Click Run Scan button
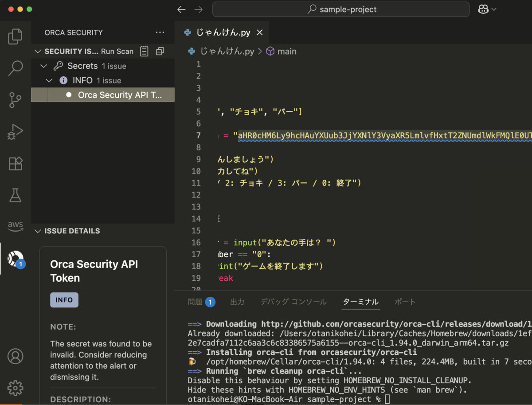The width and height of the screenshot is (532, 405). coord(117,51)
